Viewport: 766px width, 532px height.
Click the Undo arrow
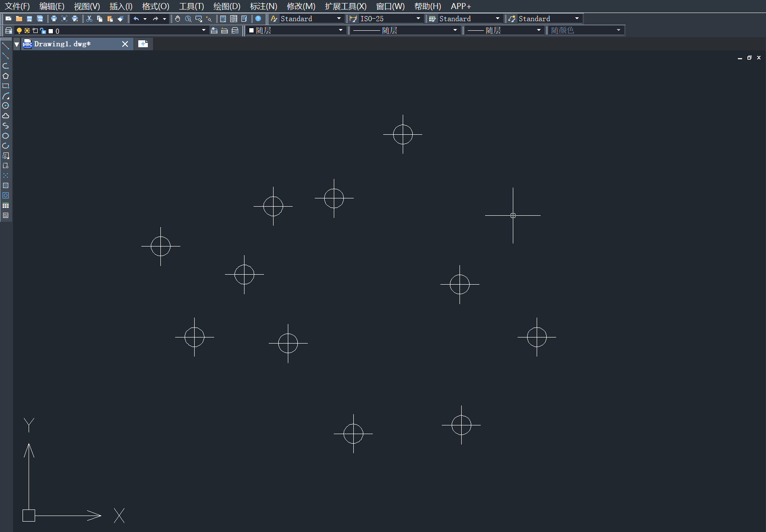pos(136,19)
